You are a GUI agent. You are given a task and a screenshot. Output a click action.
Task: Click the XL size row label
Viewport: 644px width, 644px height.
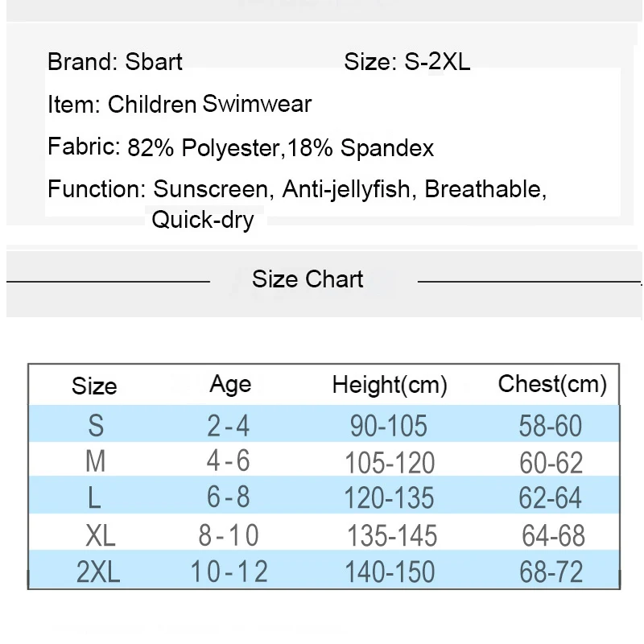[x=100, y=535]
